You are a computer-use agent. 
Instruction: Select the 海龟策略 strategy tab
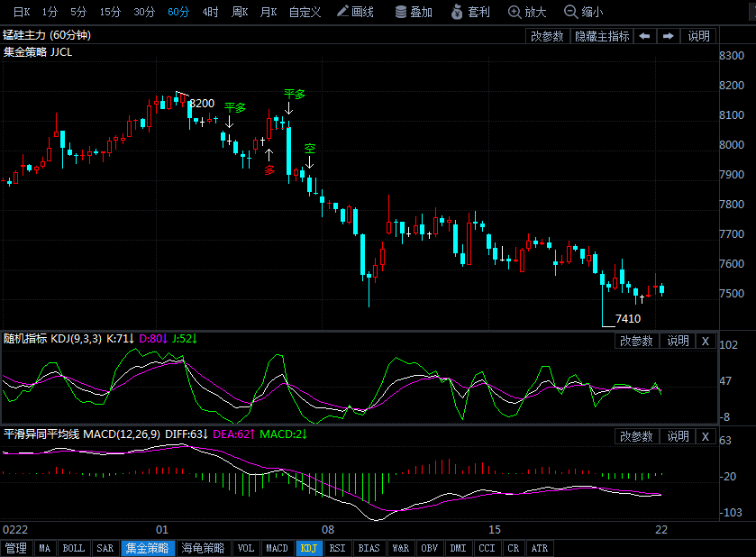203,548
